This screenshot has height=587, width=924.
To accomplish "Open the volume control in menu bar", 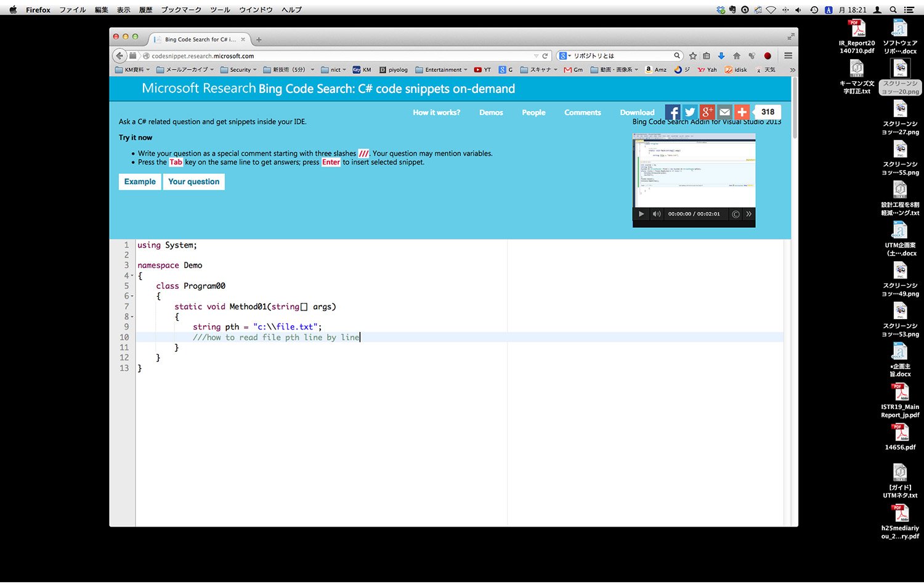I will tap(798, 10).
